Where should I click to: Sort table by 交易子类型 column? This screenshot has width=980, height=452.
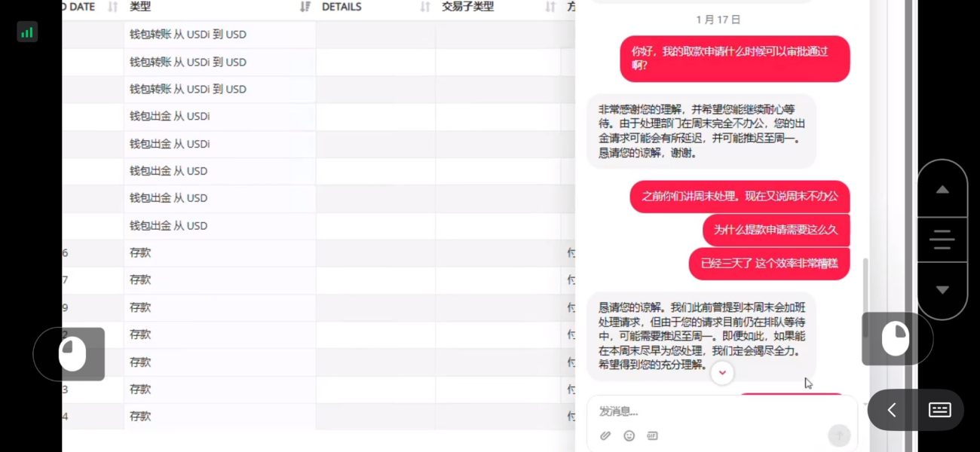point(550,8)
